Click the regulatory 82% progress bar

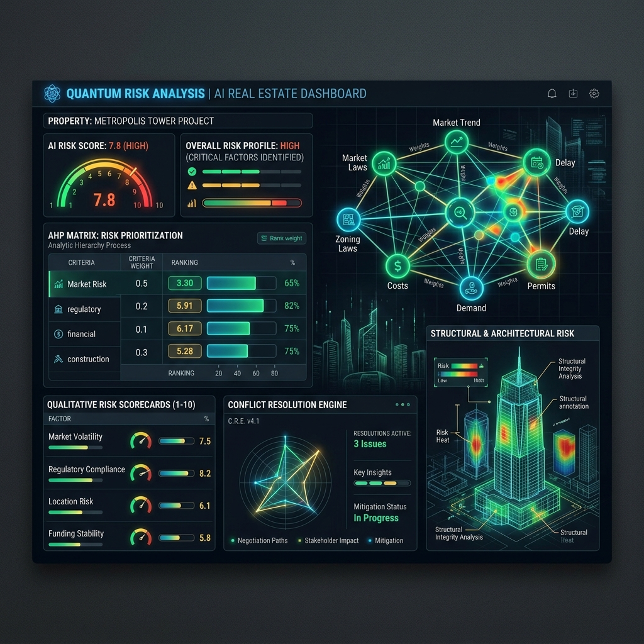(x=241, y=306)
